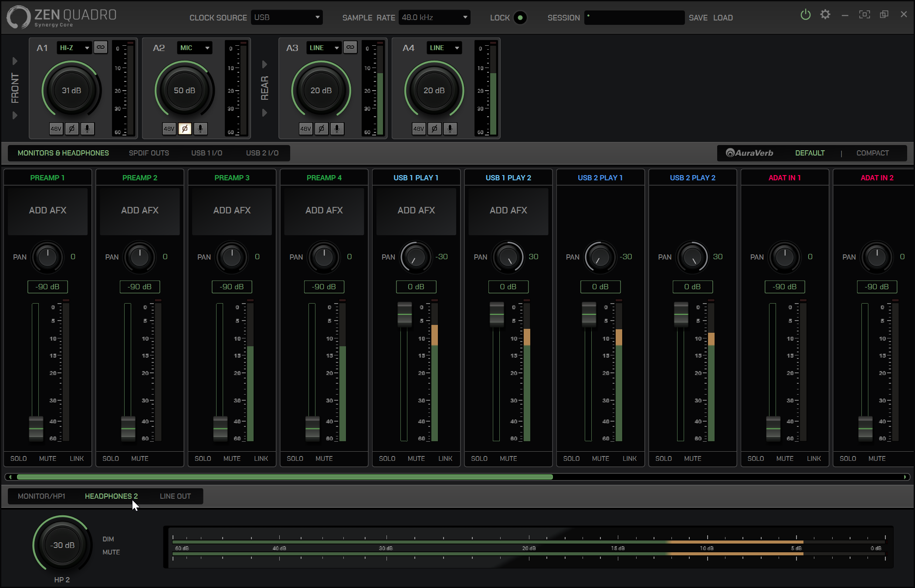Solo the USB 1 PLAY 1 channel
The height and width of the screenshot is (588, 915).
click(x=387, y=459)
